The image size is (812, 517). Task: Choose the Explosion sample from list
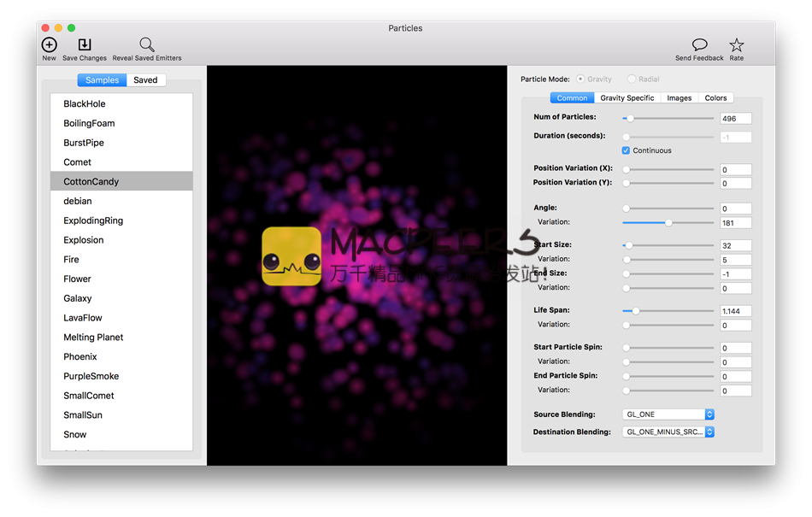[x=84, y=240]
